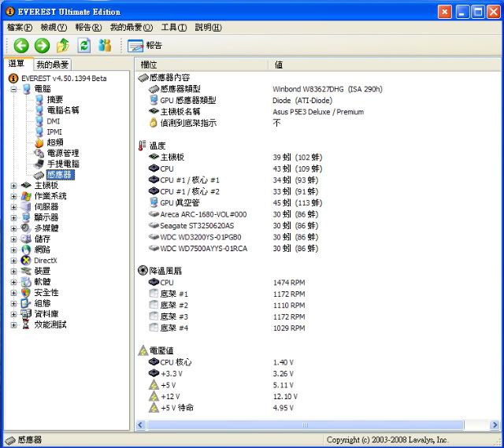Click the 底架 #3 fan checkbox icon
Viewport: 504px width, 448px height.
click(154, 317)
